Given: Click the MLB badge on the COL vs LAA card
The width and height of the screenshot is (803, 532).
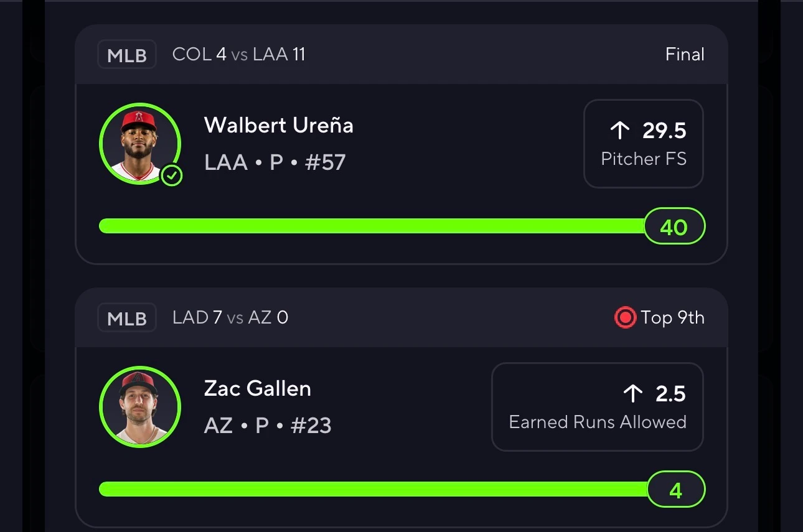Looking at the screenshot, I should coord(127,55).
